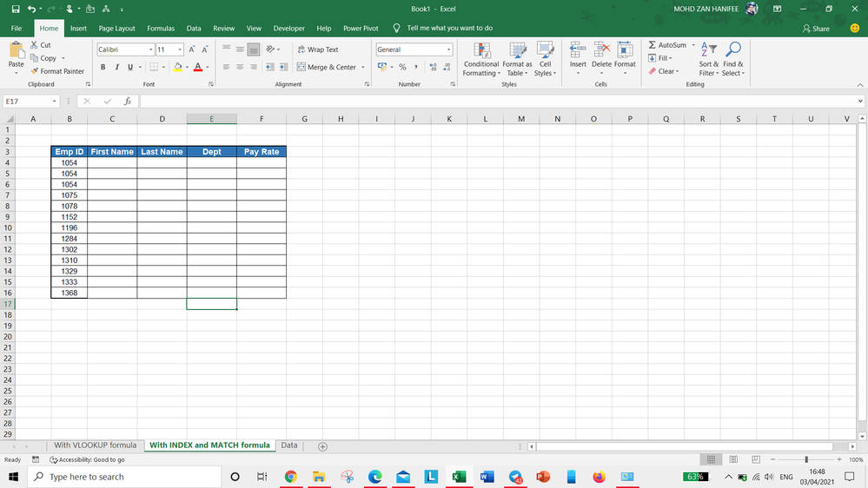Increase font size with the larger A icon

click(191, 49)
